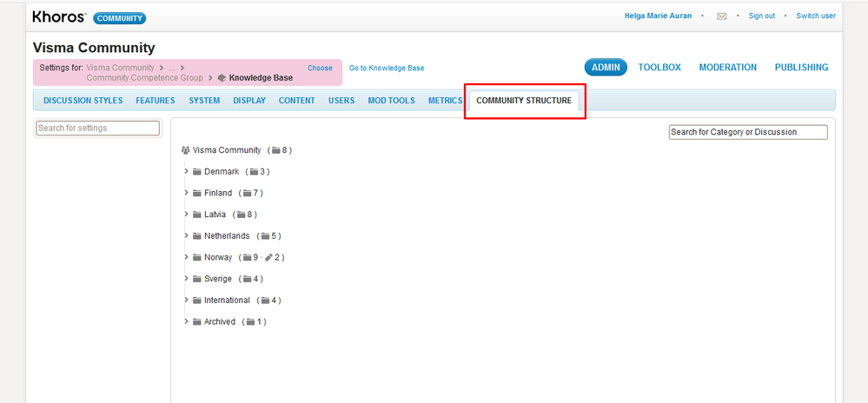Viewport: 868px width, 403px height.
Task: Open the Features tab
Action: [156, 101]
